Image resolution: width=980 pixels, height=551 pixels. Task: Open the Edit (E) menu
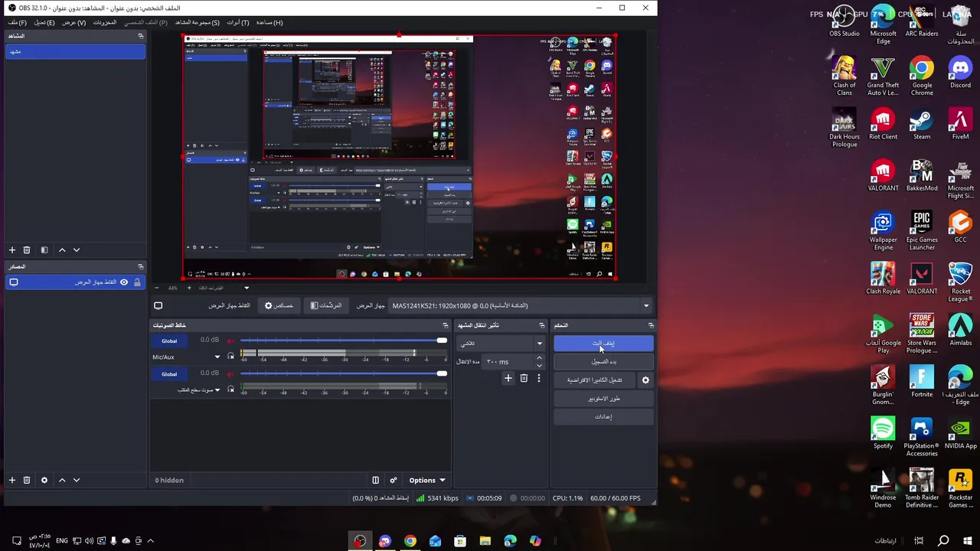44,22
